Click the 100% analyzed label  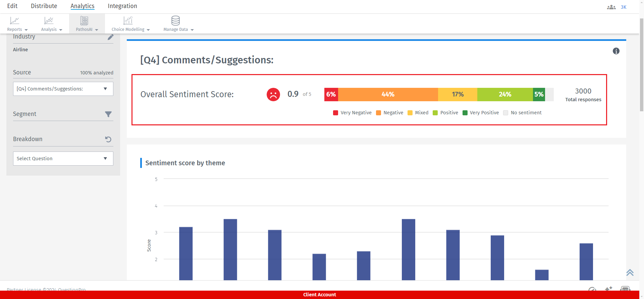(x=97, y=73)
